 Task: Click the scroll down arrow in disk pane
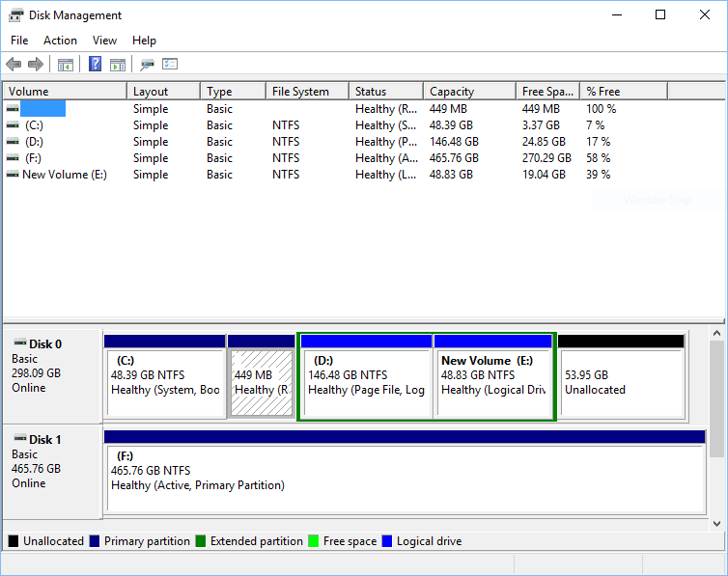click(716, 524)
